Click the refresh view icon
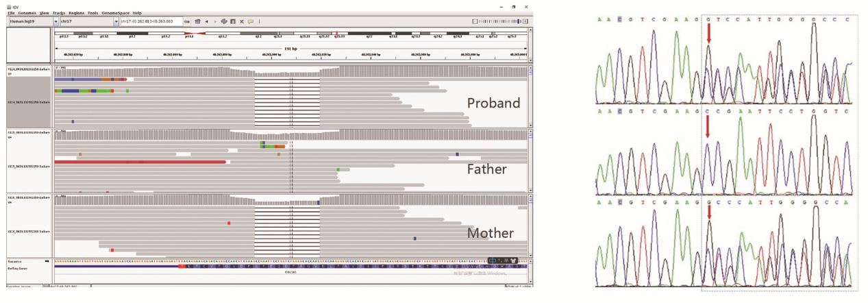The image size is (868, 303). pos(224,21)
